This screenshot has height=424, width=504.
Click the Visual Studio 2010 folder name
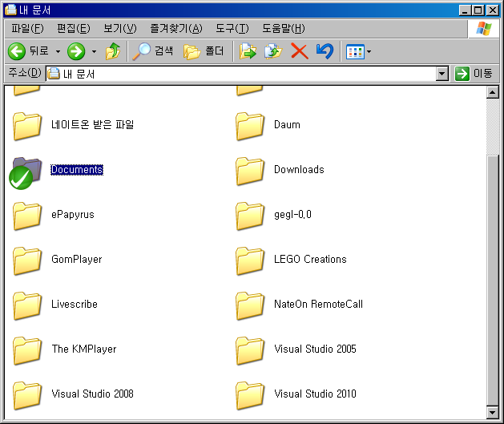tap(315, 394)
